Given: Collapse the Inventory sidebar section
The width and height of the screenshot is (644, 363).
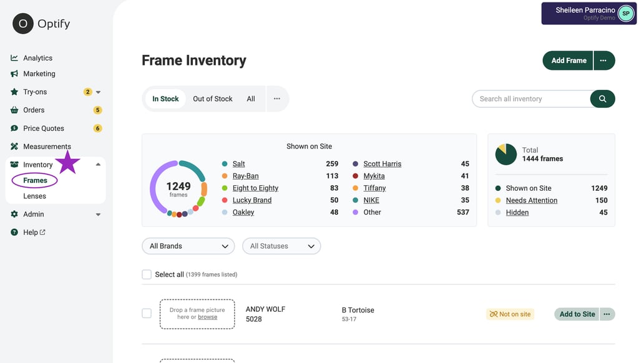Looking at the screenshot, I should [x=97, y=164].
